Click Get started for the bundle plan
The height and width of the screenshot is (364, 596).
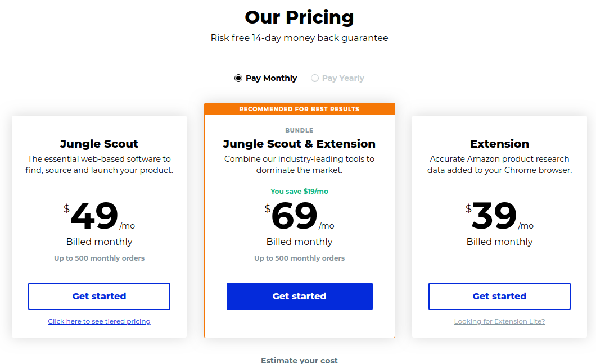(x=300, y=296)
